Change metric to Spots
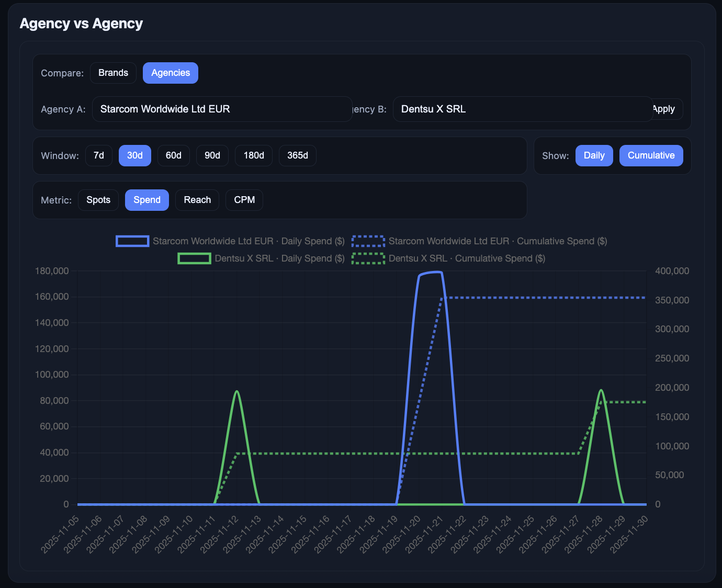 point(98,200)
